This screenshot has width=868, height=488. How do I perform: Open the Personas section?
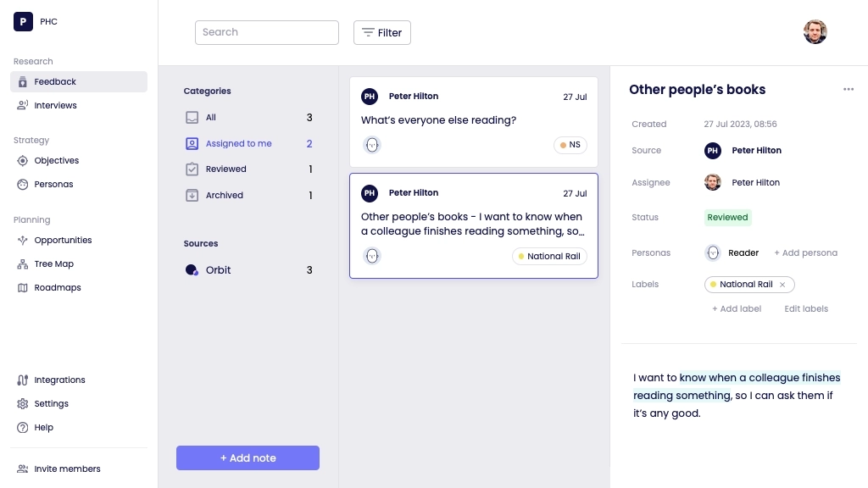(53, 184)
